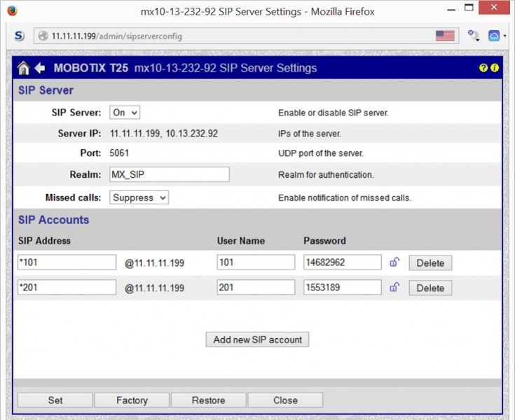Click 'Enable notification of missed calls.' text

point(345,197)
